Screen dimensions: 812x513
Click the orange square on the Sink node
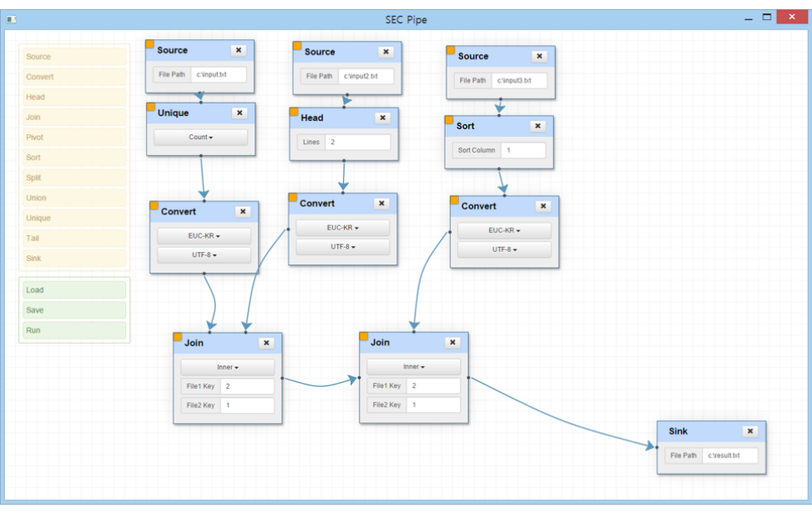click(x=662, y=425)
